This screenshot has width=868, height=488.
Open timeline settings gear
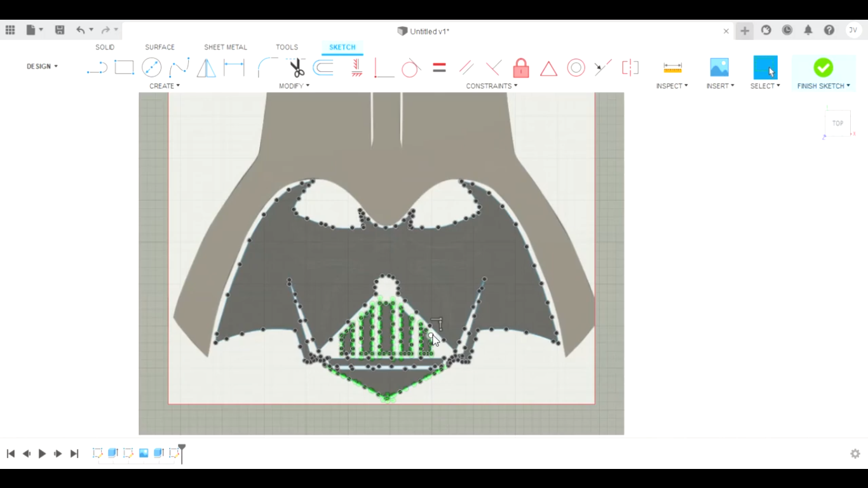pos(855,454)
